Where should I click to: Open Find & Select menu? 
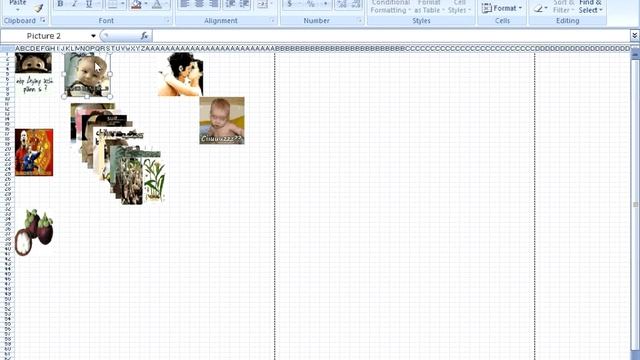(x=590, y=7)
